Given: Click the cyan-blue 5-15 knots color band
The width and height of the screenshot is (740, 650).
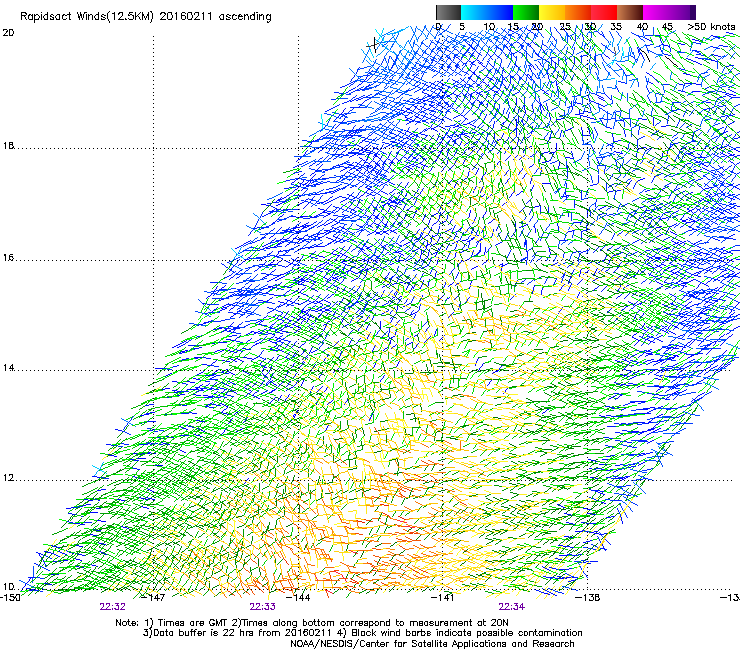Looking at the screenshot, I should coord(487,12).
